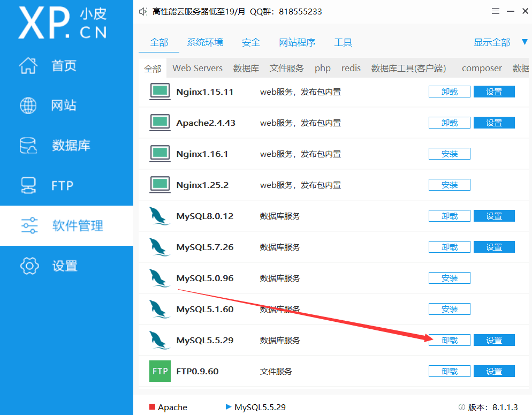
Task: Click the Apache2.4.43 monitor icon
Action: [160, 123]
